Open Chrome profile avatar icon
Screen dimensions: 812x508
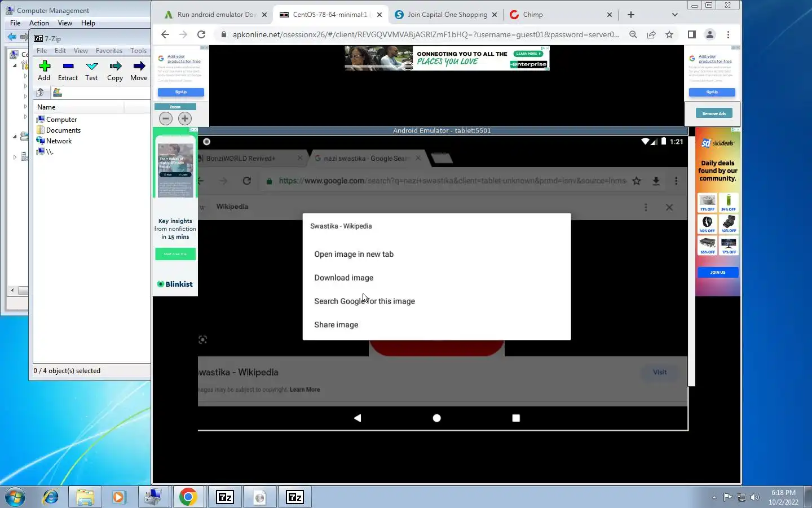(x=710, y=34)
